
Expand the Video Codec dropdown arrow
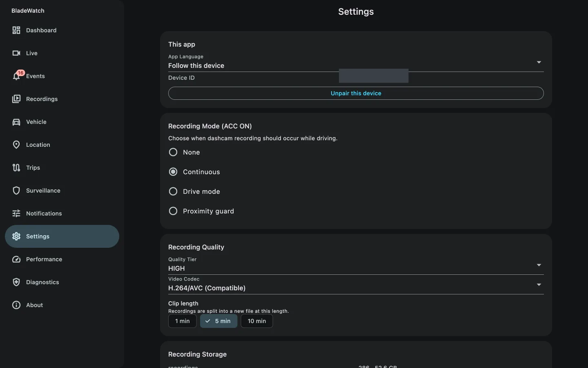(x=539, y=285)
